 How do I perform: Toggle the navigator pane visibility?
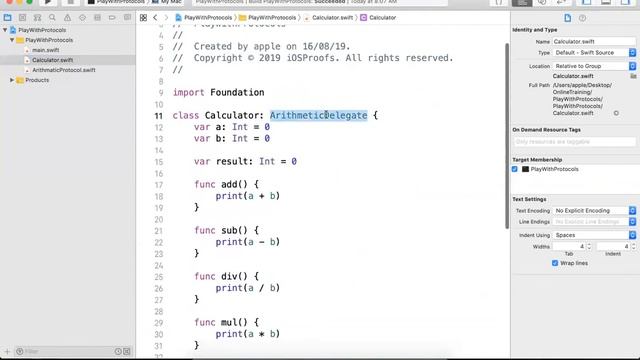[x=587, y=2]
